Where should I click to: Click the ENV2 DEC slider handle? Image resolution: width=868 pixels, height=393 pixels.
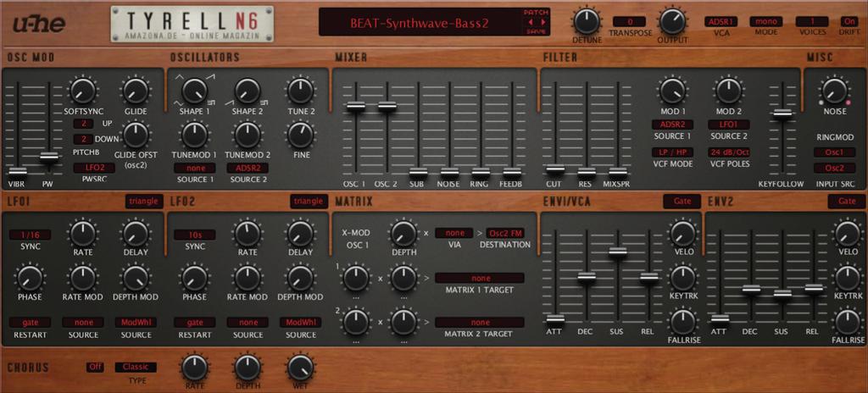751,289
